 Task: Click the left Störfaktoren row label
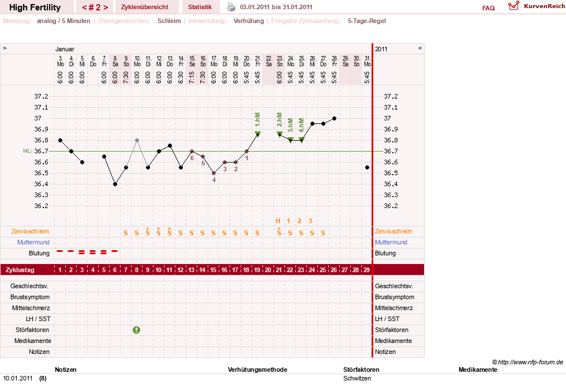(32, 330)
